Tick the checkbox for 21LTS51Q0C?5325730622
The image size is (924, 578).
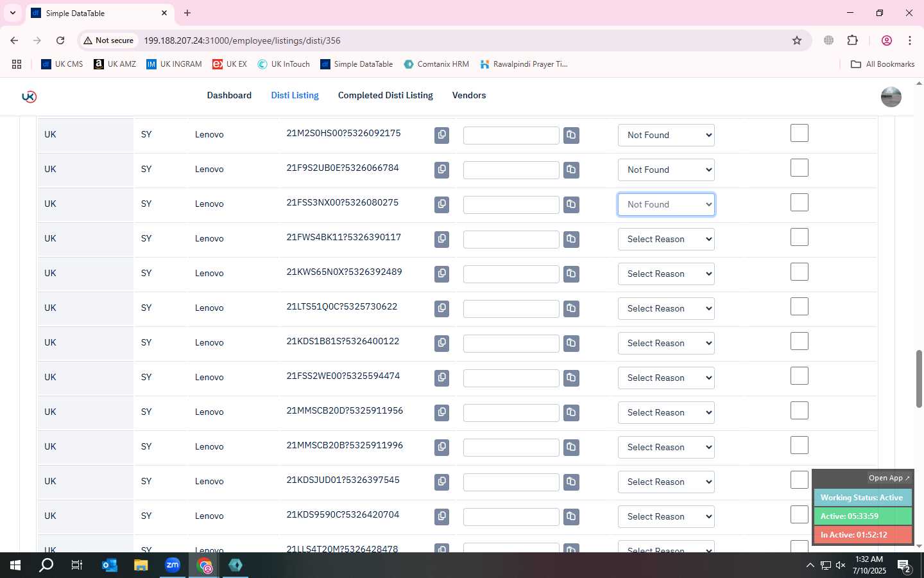tap(799, 306)
